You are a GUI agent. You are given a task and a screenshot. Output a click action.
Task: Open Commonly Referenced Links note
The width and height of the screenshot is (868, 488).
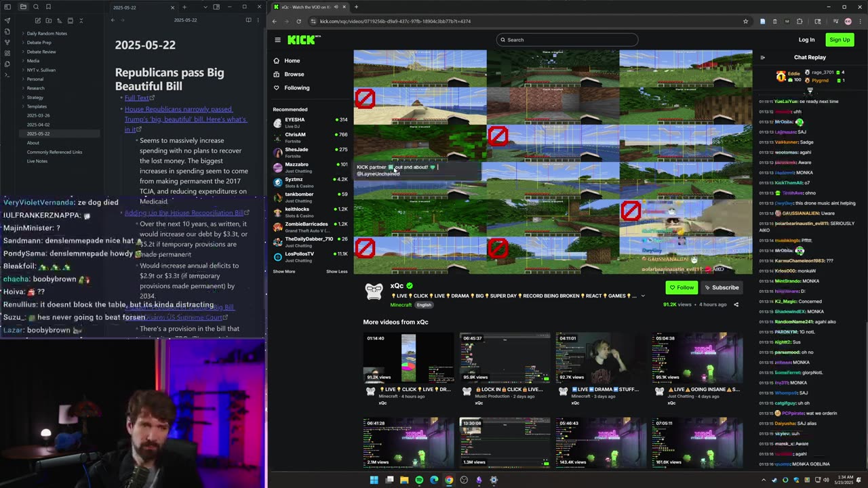tap(54, 152)
